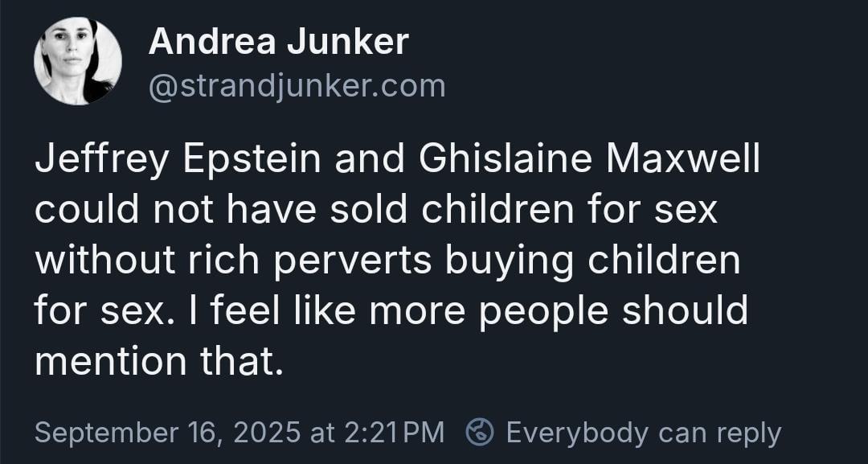
Task: Click the globe icon beside reply settings
Action: 479,433
